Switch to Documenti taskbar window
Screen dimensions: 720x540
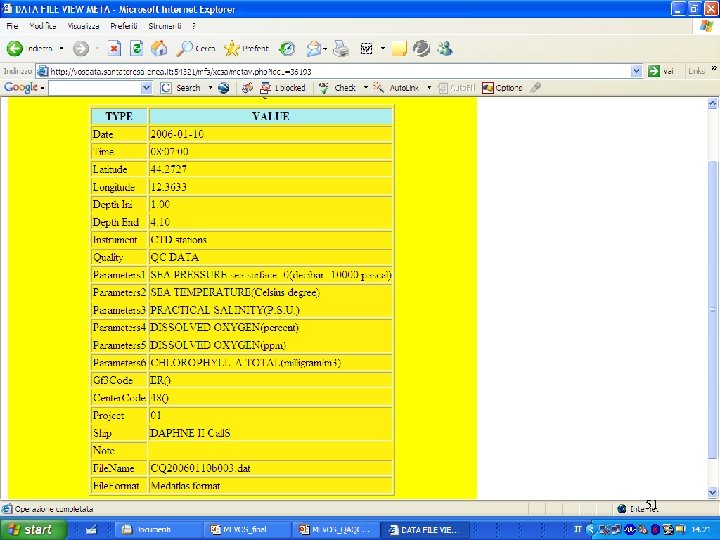(158, 529)
